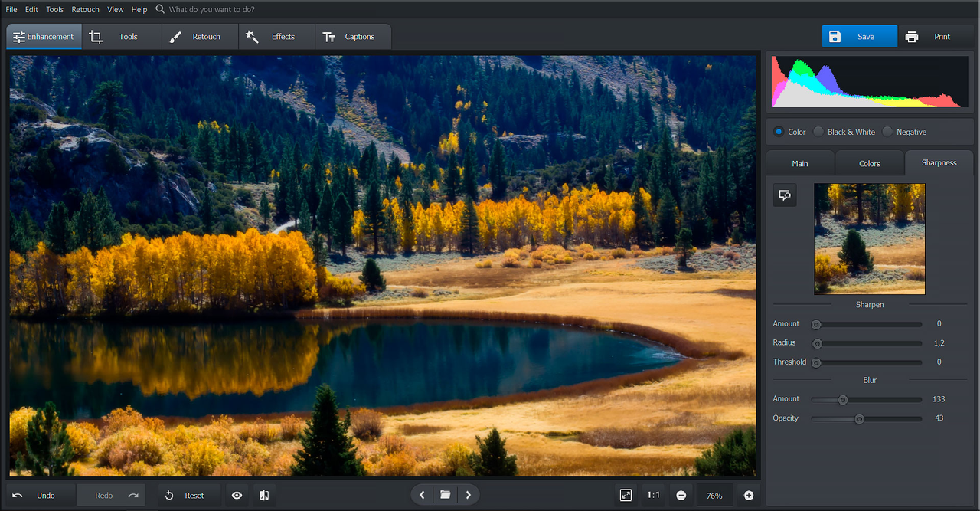Click the Save button

coord(859,37)
